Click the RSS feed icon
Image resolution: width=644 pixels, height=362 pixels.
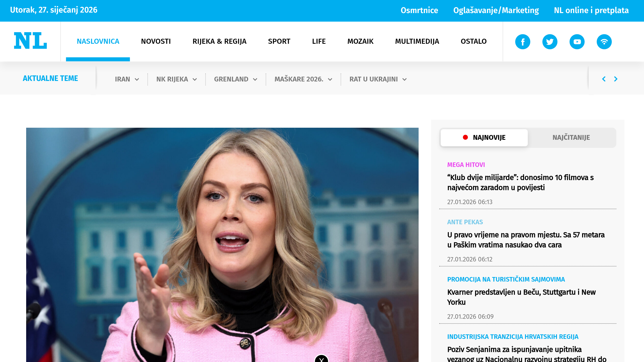(604, 42)
